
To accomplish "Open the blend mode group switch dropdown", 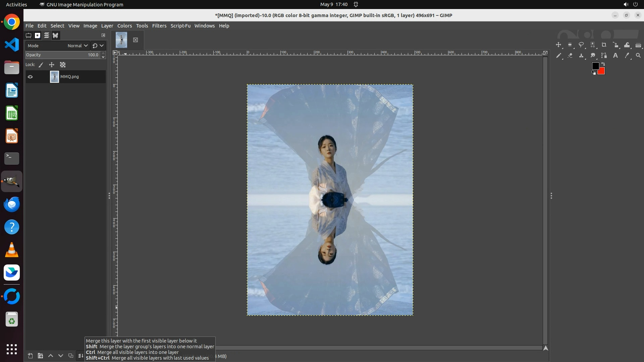I will 98,46.
